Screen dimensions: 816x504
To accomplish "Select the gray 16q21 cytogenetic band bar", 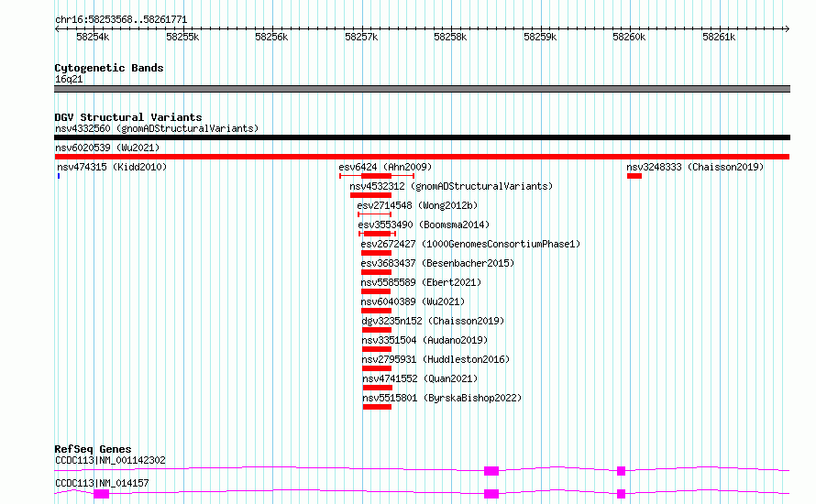I will point(422,89).
